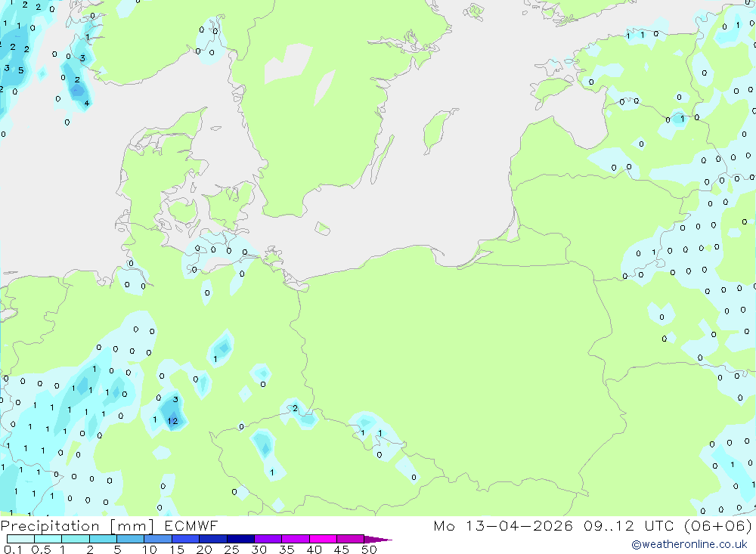
Task: Click the '5' precipitation value on map
Action: 20,70
